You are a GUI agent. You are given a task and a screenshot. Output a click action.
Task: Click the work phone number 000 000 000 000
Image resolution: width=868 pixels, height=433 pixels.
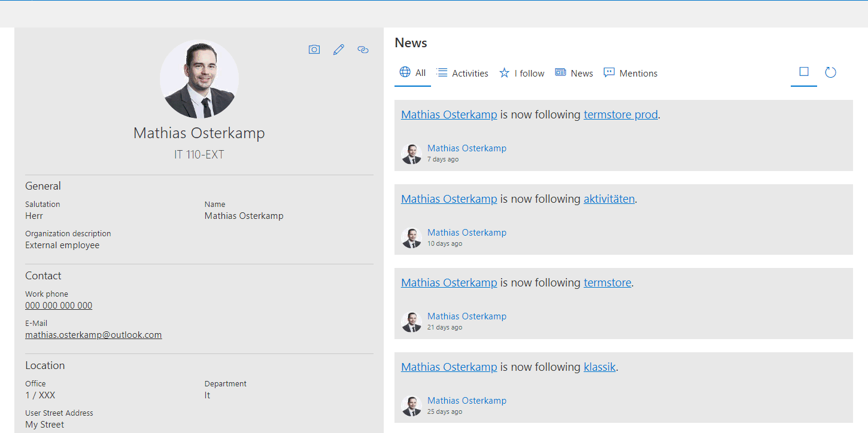click(59, 306)
